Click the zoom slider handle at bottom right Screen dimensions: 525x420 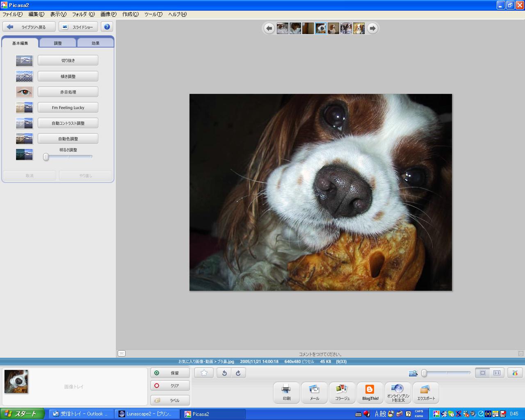pos(424,373)
